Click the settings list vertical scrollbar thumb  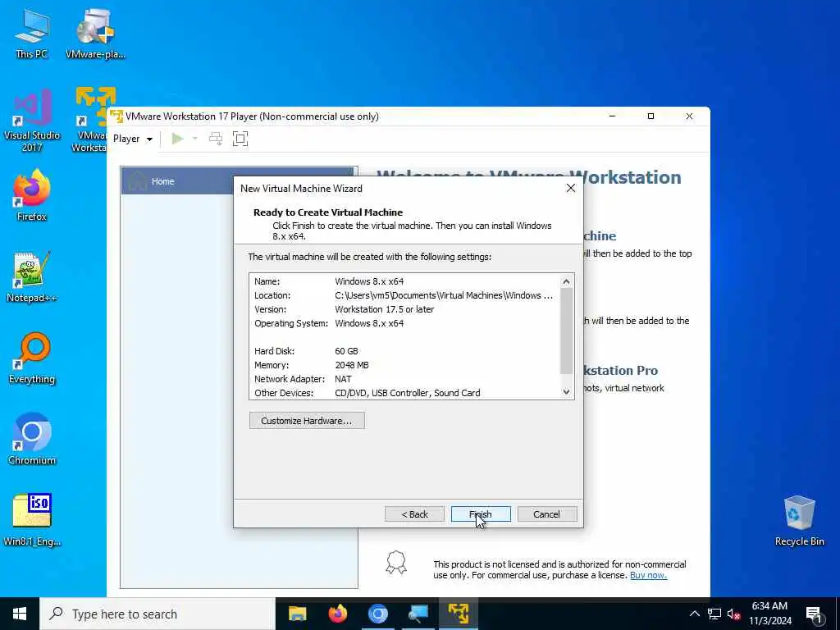click(566, 331)
